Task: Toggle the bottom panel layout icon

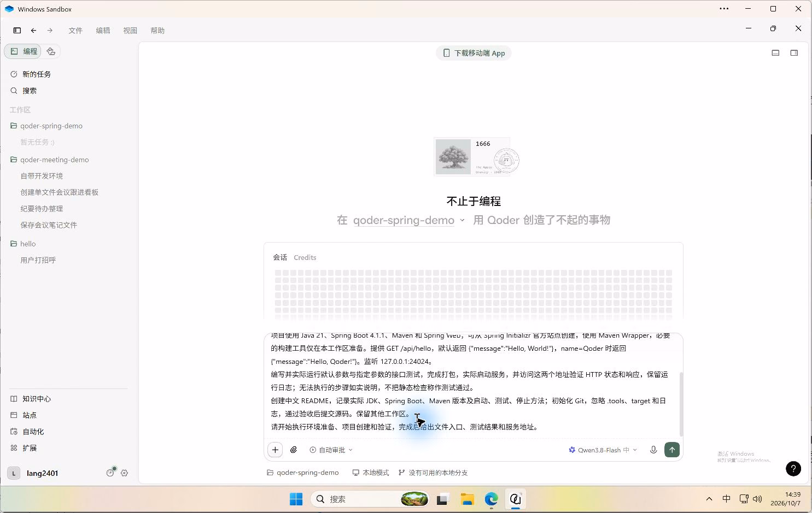Action: (775, 53)
